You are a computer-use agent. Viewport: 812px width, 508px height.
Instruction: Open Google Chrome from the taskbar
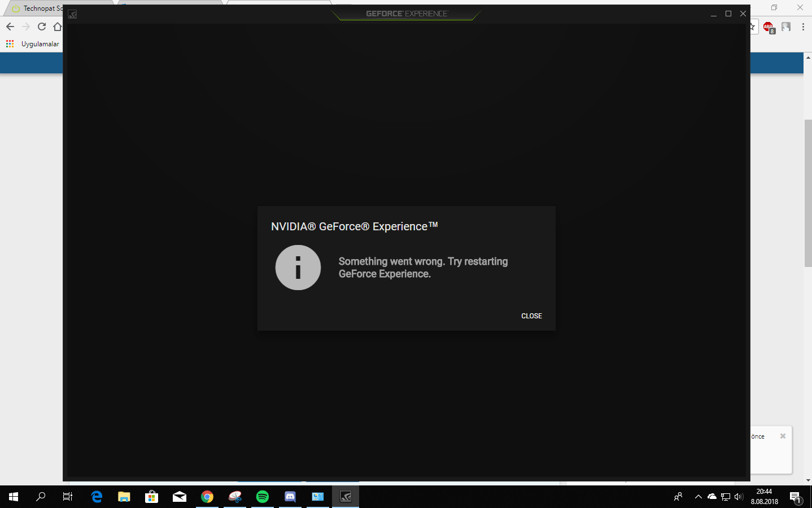[207, 497]
